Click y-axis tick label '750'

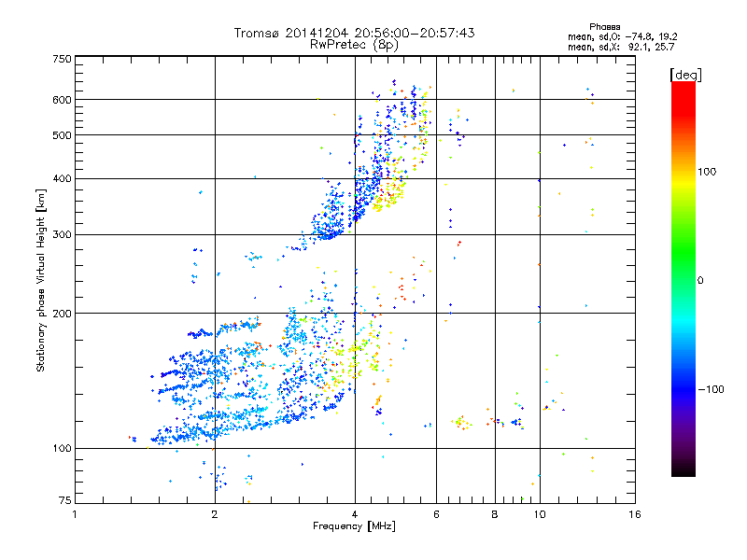62,59
